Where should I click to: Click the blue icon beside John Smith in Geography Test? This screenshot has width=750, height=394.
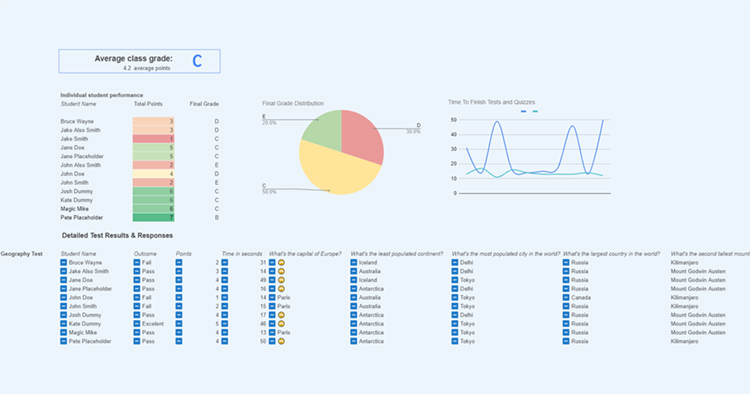64,306
